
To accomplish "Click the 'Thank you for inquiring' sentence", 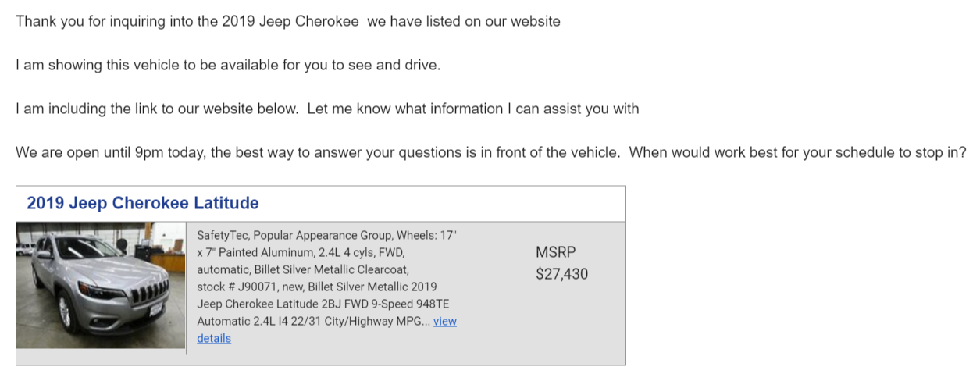I will point(288,21).
